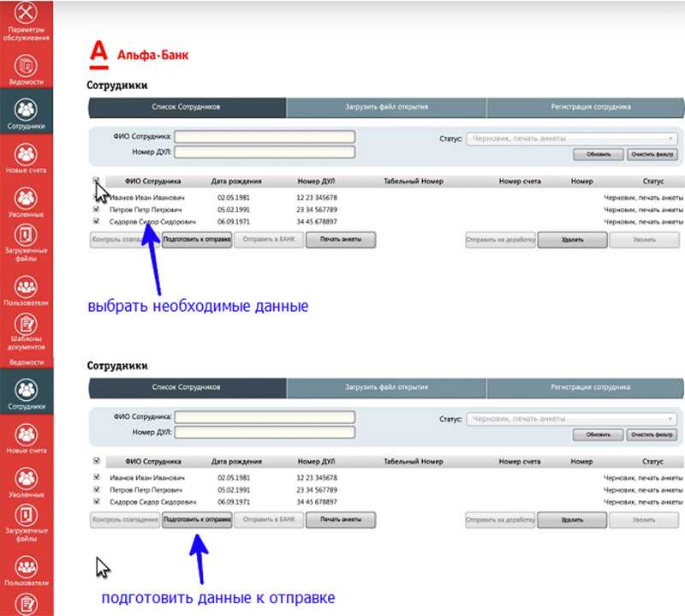Click Уволить button in lower panel
This screenshot has width=685, height=616.
[x=644, y=520]
